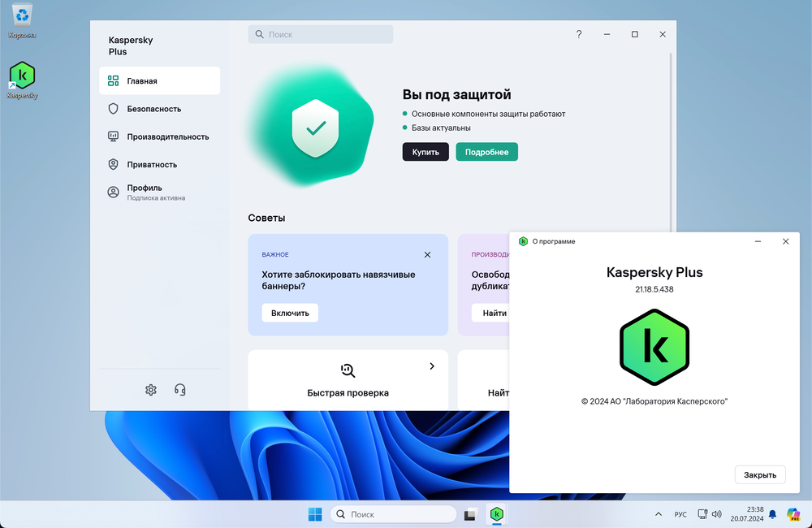812x528 pixels.
Task: Click the Kaspersky desktop shortcut icon
Action: pos(22,80)
